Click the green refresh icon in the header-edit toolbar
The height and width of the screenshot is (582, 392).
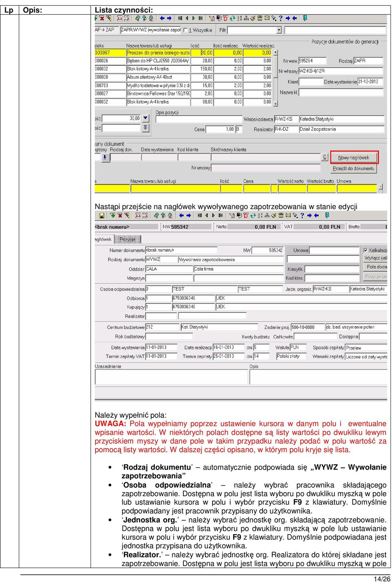click(x=253, y=215)
